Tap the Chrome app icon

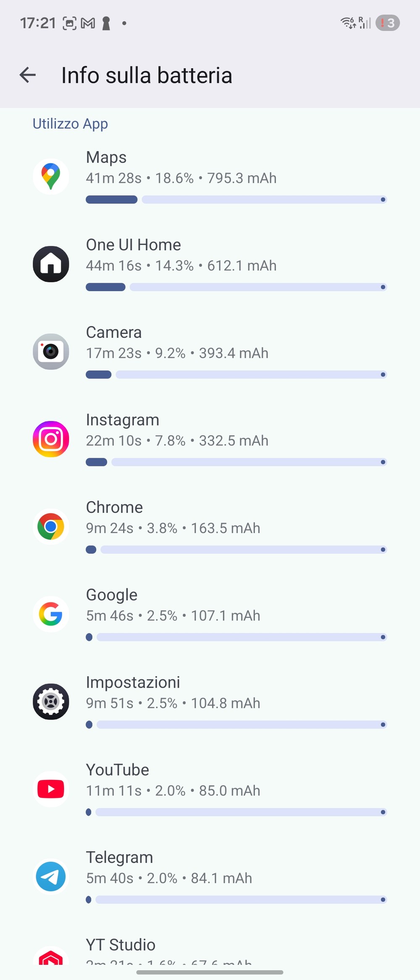tap(51, 526)
